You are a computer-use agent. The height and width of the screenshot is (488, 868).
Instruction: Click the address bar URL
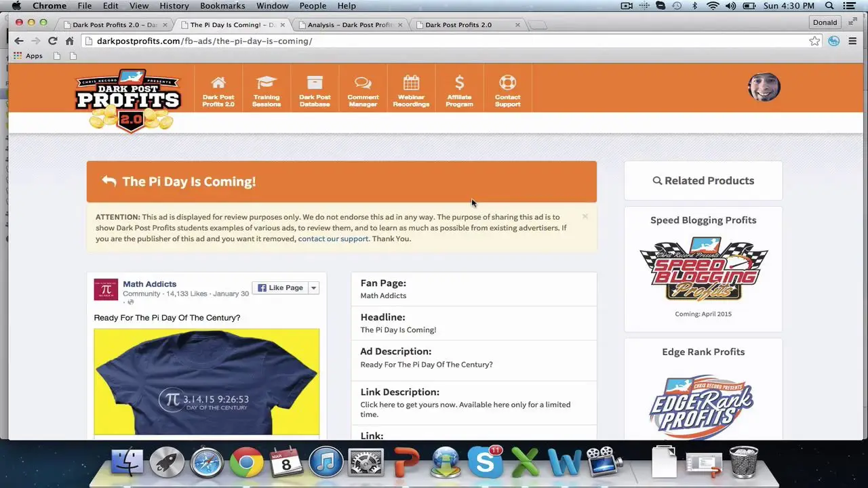(x=204, y=41)
